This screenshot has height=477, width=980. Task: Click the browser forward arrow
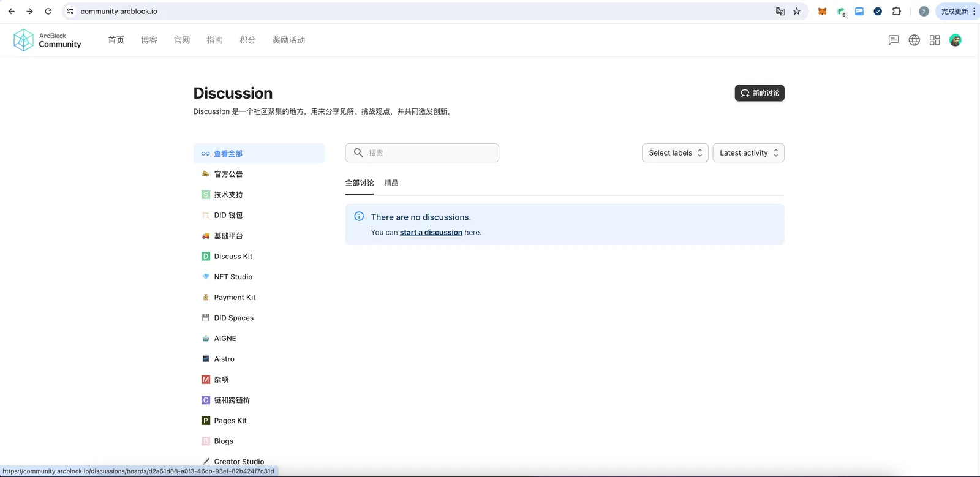tap(29, 11)
